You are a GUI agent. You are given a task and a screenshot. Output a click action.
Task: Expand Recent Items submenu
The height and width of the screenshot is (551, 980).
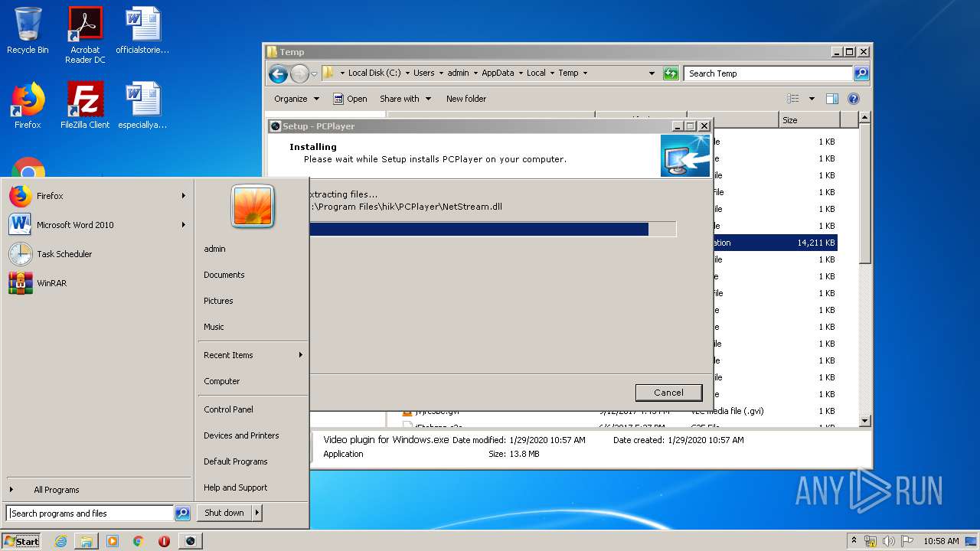pyautogui.click(x=253, y=355)
